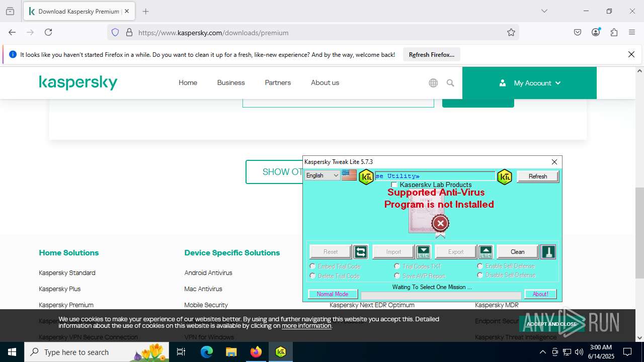Open Firefox recent browsing view icon
Screen dimensions: 644x362
point(10,11)
